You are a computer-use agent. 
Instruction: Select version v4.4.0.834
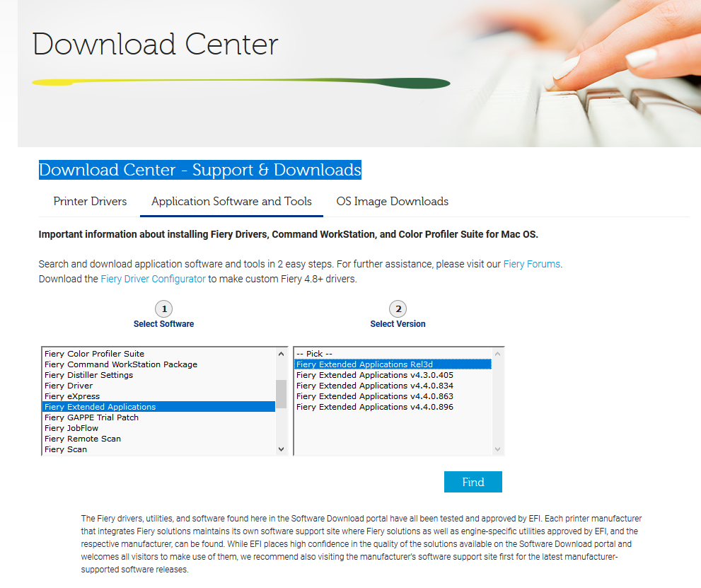(375, 386)
